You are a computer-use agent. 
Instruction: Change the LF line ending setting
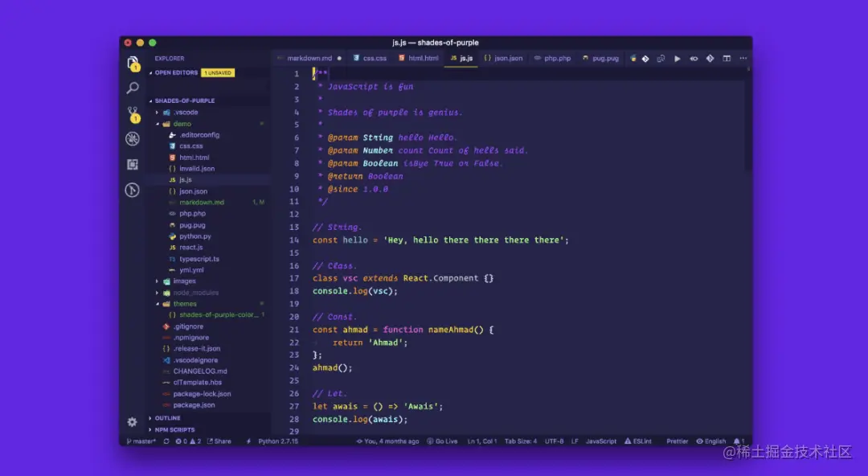click(575, 441)
